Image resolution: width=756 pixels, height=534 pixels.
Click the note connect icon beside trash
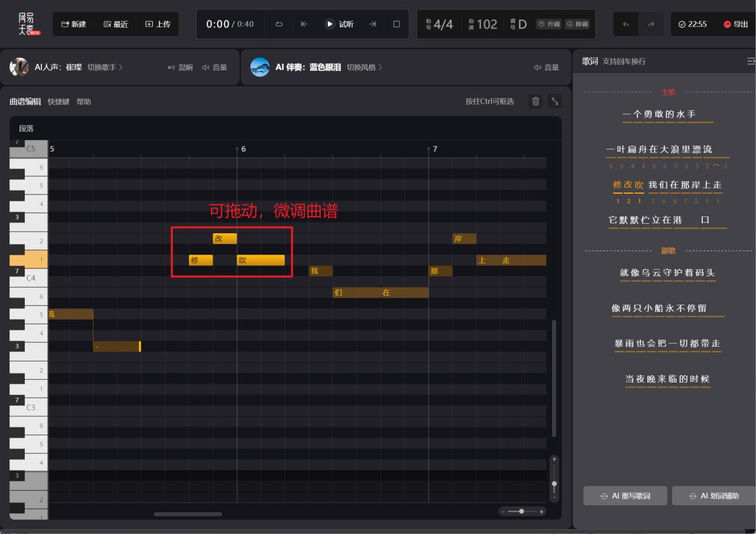click(x=555, y=102)
